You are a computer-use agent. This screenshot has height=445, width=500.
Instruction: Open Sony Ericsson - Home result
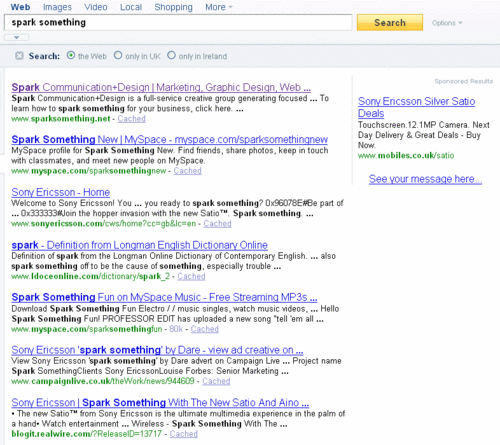(61, 192)
